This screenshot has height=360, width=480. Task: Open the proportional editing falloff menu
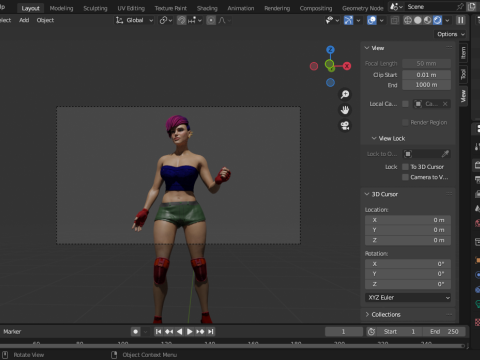coord(224,20)
